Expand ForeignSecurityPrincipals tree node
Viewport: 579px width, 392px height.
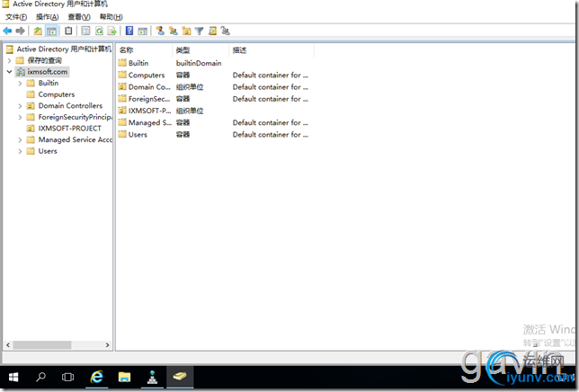point(21,118)
